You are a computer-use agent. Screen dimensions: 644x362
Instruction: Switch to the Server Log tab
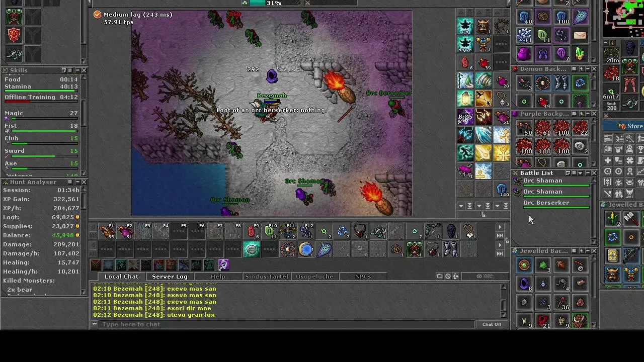click(x=170, y=277)
